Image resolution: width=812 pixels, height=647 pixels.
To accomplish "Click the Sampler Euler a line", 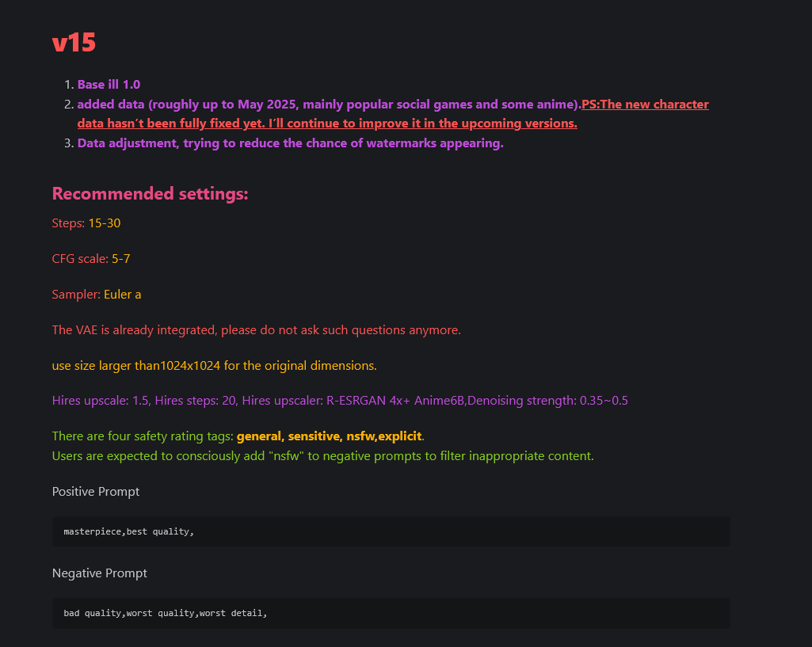I will (97, 295).
